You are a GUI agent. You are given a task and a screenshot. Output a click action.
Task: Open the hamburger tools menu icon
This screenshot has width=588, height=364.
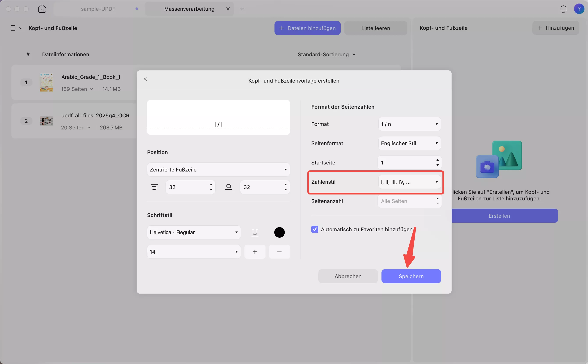[13, 28]
